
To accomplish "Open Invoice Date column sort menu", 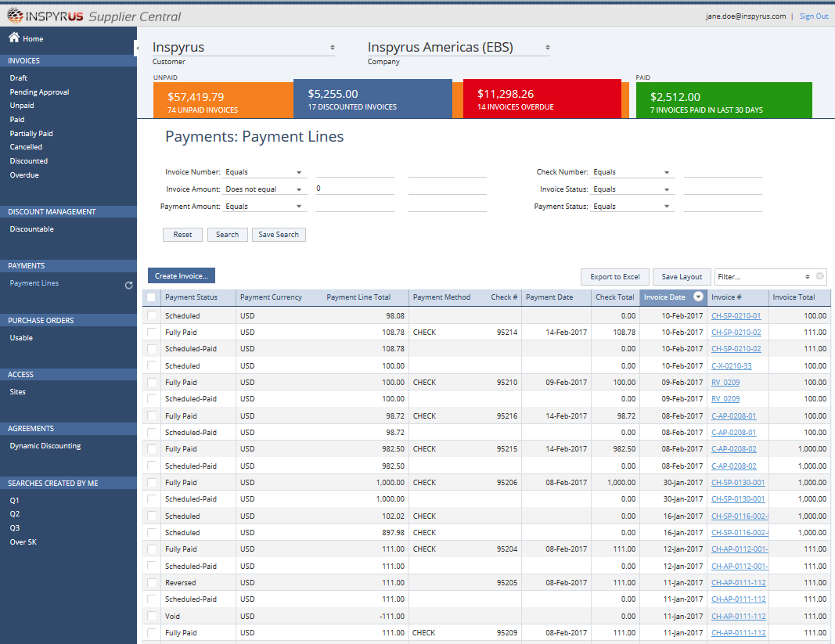I will [x=698, y=297].
